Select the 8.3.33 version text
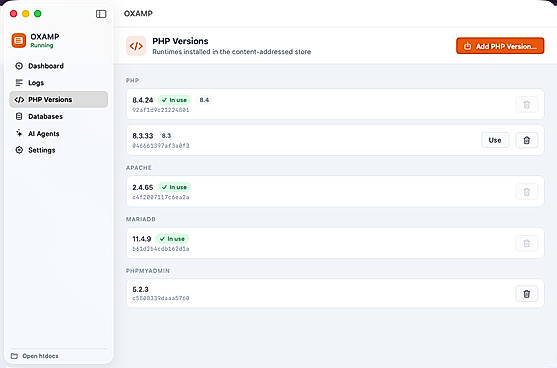The image size is (557, 368). coord(143,136)
